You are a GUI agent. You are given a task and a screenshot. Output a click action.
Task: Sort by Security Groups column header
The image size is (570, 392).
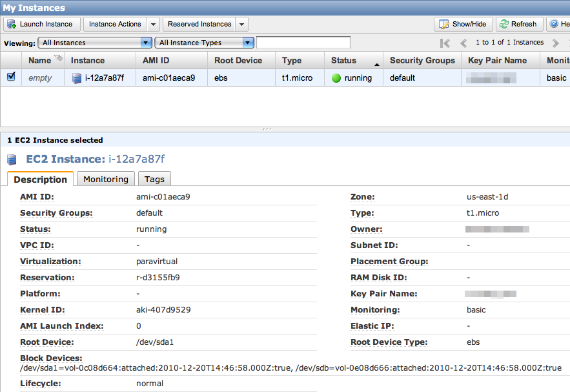tap(422, 60)
